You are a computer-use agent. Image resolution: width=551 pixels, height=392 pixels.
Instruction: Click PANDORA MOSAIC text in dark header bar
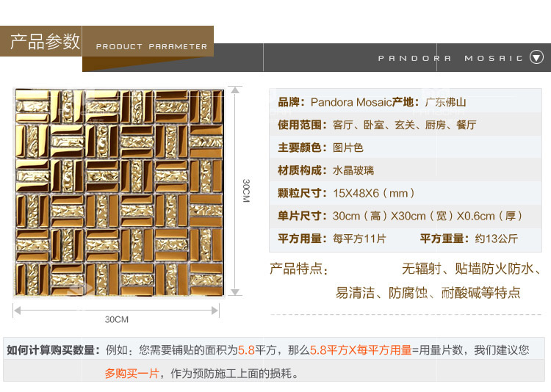click(450, 58)
